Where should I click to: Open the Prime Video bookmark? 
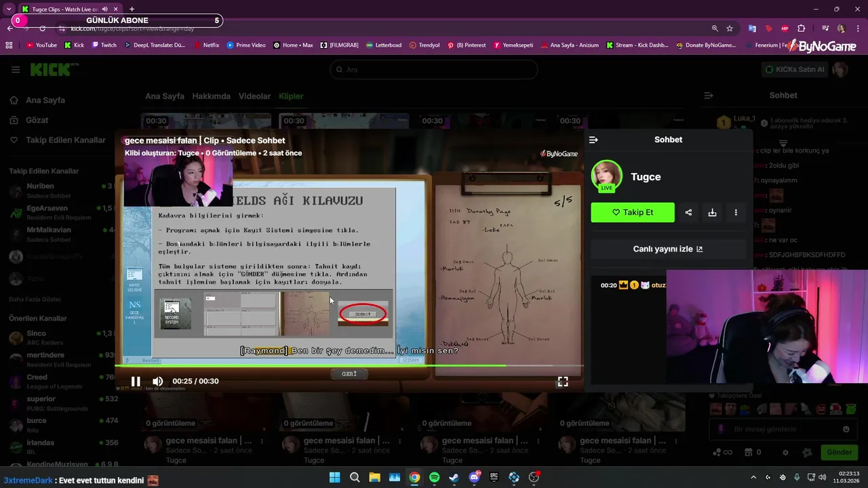[x=245, y=45]
